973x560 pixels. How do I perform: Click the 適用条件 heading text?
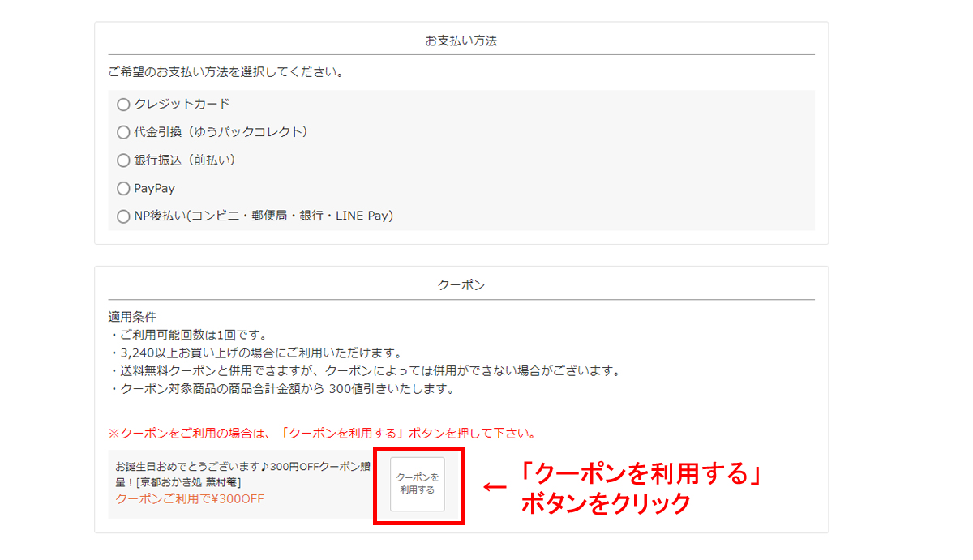[132, 317]
